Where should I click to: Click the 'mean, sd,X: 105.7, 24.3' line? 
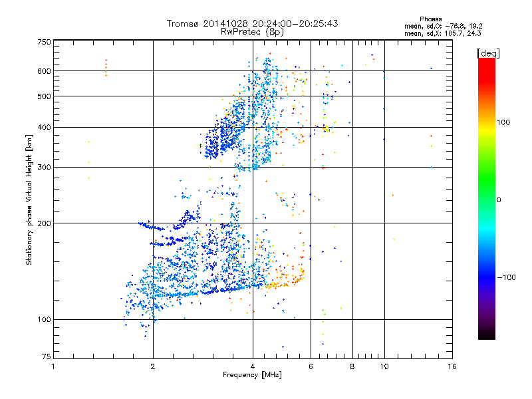coord(442,33)
